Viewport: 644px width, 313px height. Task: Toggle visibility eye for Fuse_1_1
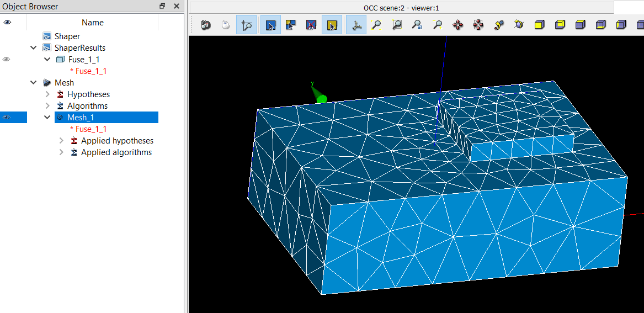(x=6, y=59)
